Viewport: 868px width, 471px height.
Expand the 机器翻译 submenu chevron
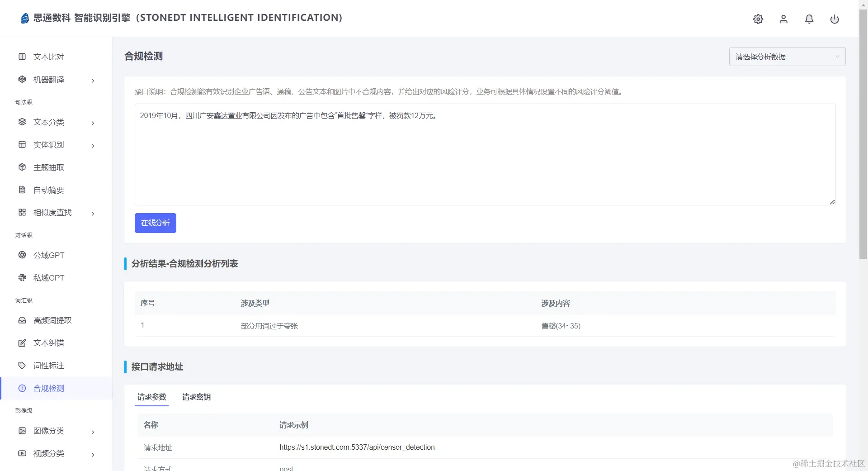click(93, 81)
